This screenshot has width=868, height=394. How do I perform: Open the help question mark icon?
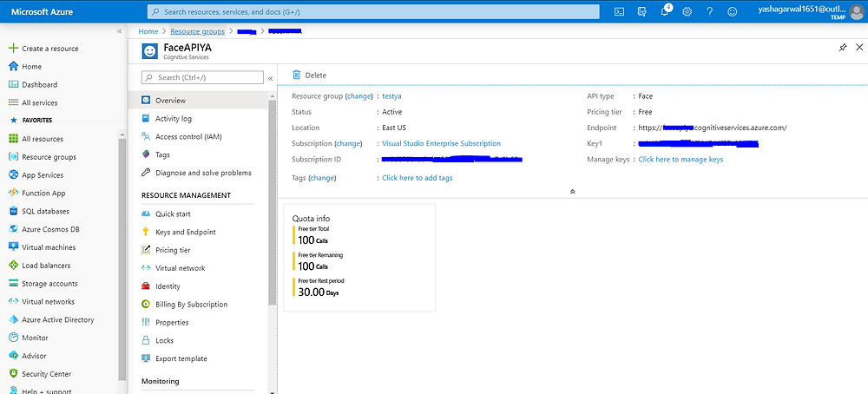click(710, 11)
